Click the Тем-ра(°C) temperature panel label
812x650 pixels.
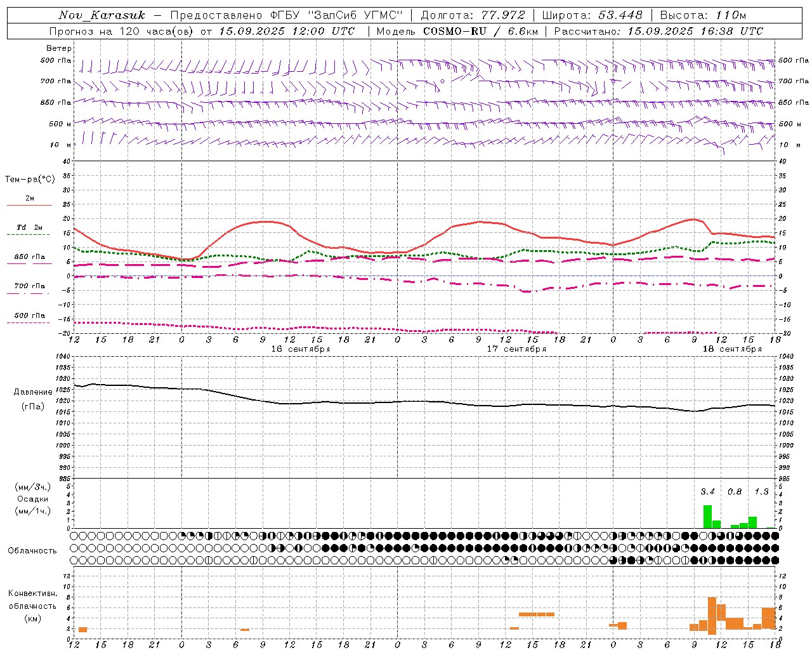pos(30,180)
